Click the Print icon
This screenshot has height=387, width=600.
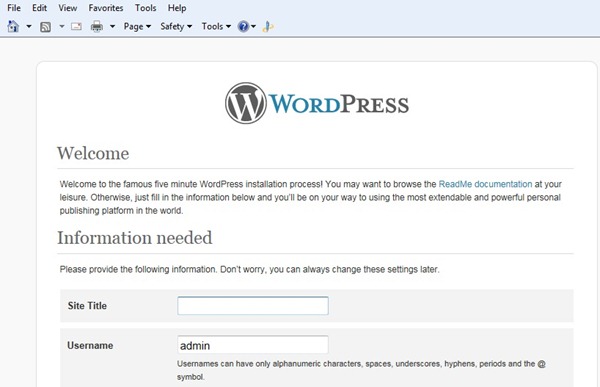97,26
